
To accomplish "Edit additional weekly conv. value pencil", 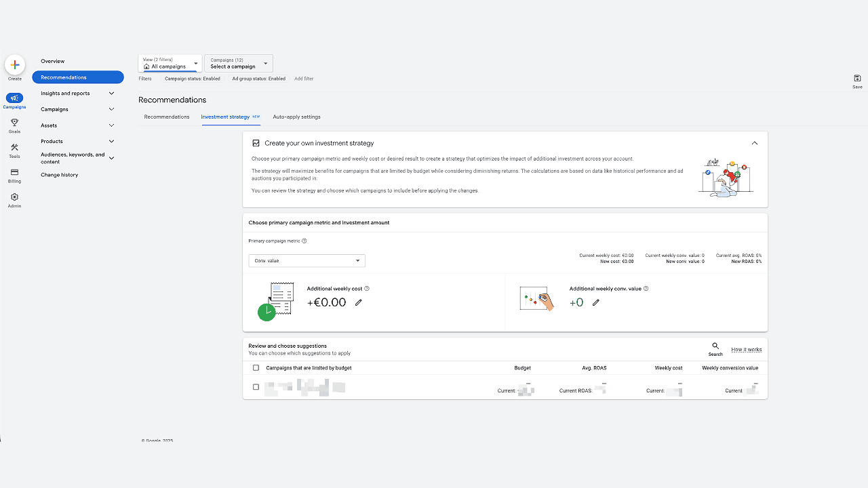I will pos(596,303).
